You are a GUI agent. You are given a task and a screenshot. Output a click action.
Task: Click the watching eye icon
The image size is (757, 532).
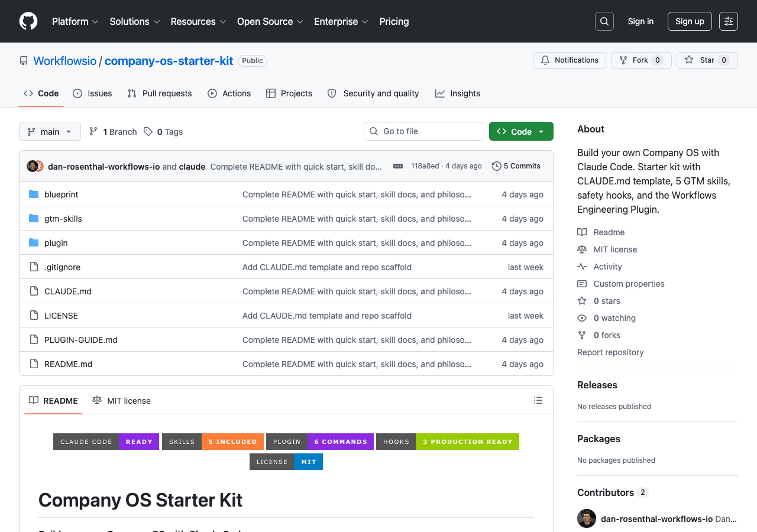click(x=582, y=318)
